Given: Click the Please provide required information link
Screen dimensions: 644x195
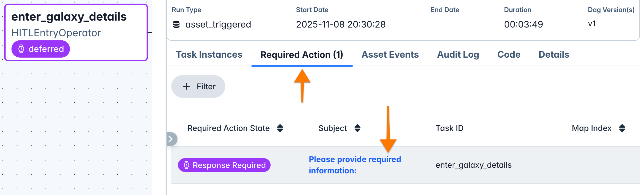Looking at the screenshot, I should click(x=355, y=165).
